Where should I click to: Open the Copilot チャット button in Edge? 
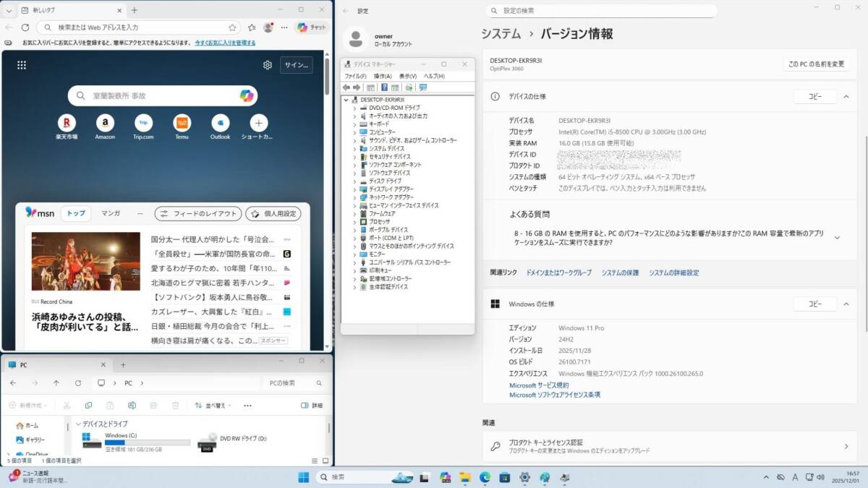point(312,27)
